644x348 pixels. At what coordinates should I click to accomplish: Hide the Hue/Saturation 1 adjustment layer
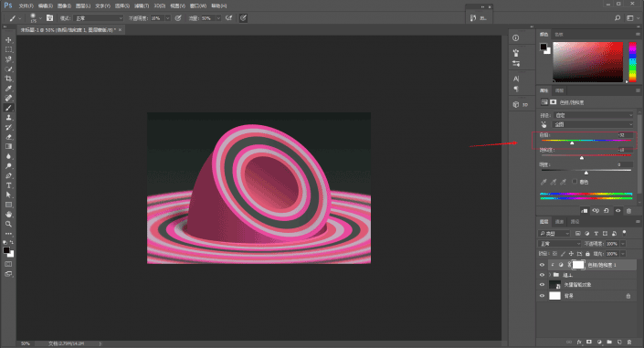542,265
